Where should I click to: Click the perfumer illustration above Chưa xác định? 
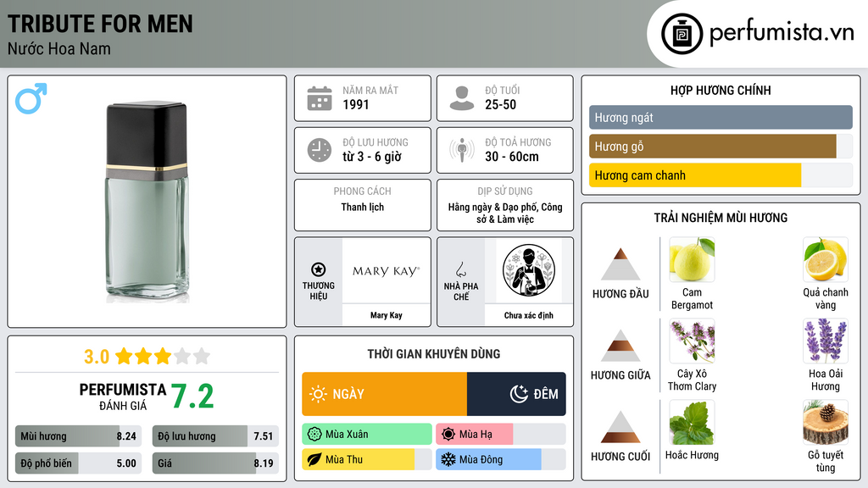529,270
